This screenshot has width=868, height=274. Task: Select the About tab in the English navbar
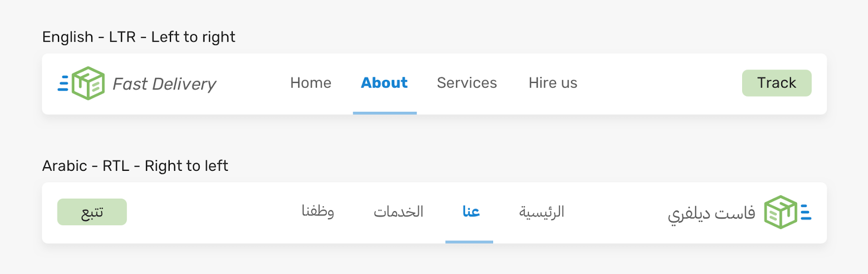(384, 83)
